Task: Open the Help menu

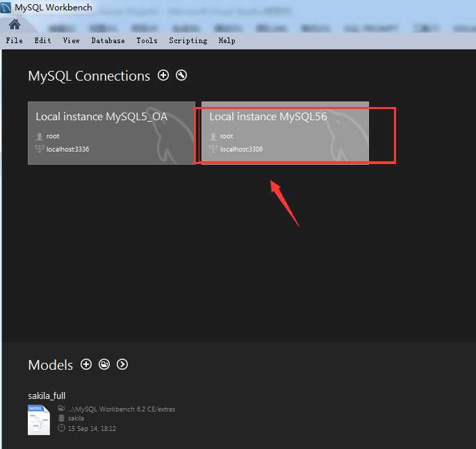Action: (x=227, y=41)
